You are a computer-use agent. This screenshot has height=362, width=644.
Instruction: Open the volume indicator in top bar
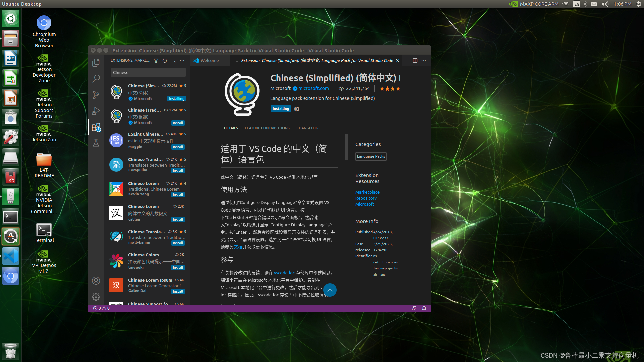(x=605, y=4)
